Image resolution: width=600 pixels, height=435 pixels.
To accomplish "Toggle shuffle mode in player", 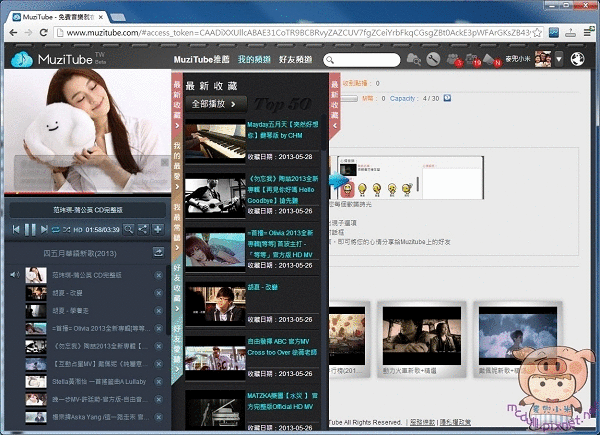I will coord(67,230).
